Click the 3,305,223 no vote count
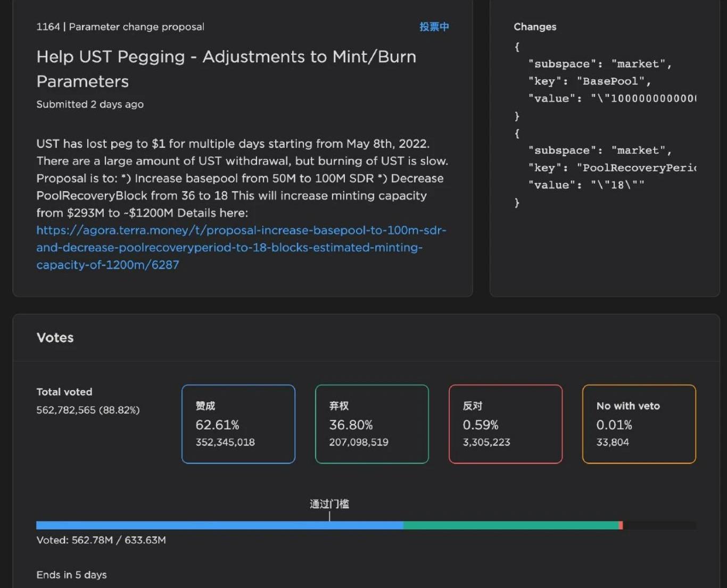 [x=486, y=442]
